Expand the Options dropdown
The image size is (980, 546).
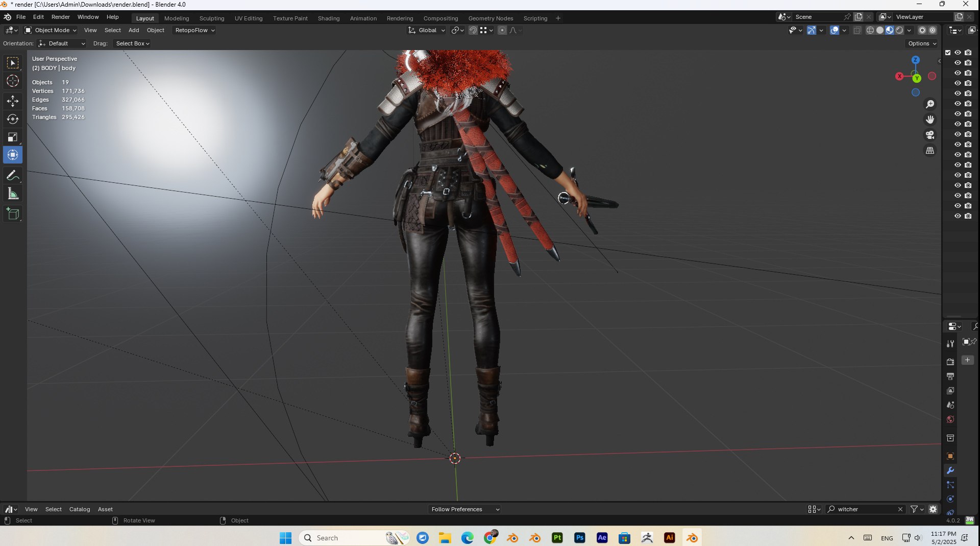(922, 43)
